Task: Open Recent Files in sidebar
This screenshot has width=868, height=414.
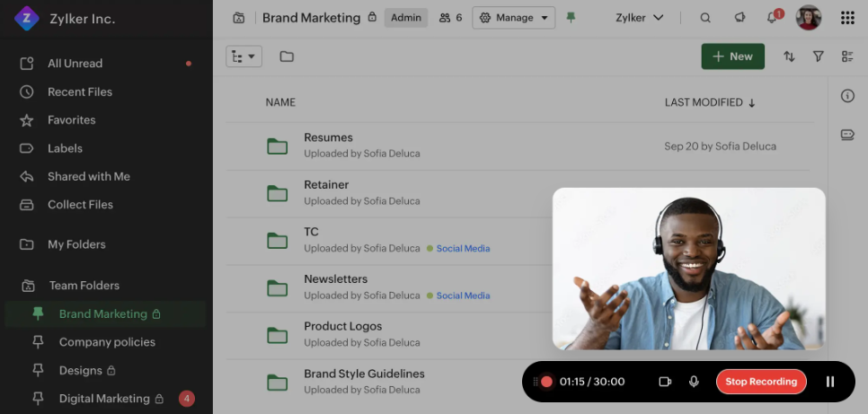Action: [79, 92]
